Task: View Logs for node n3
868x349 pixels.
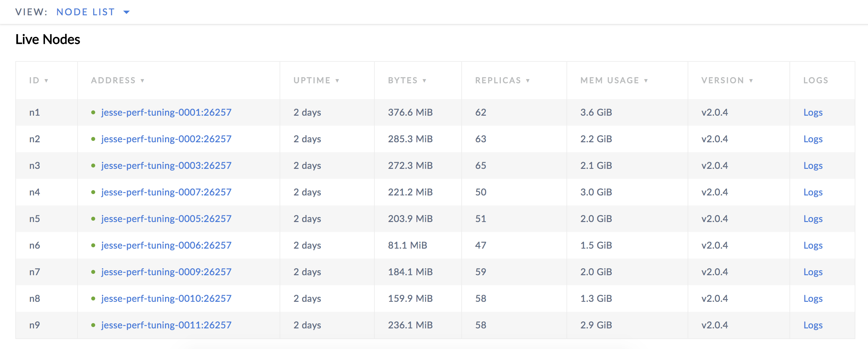Action: (x=813, y=166)
